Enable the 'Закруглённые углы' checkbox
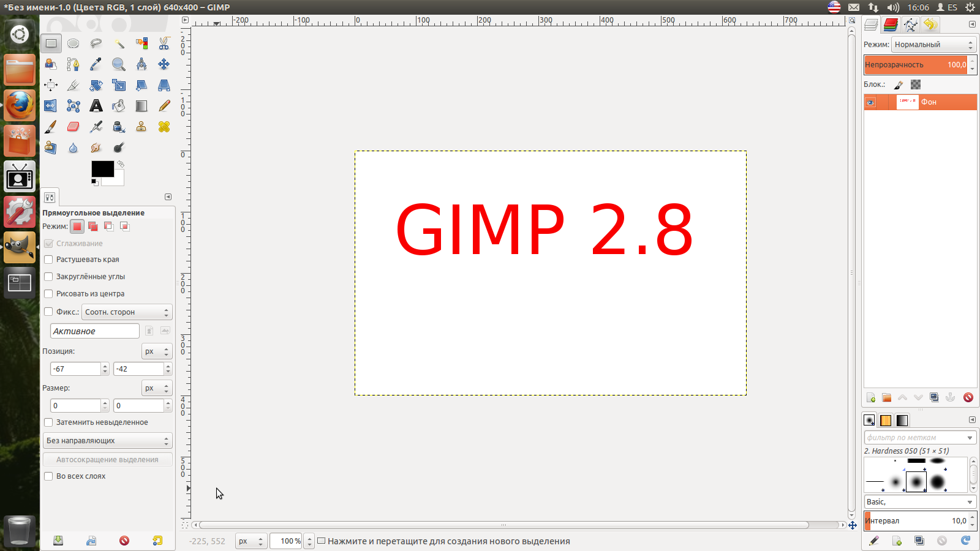Viewport: 980px width, 551px height. [48, 277]
